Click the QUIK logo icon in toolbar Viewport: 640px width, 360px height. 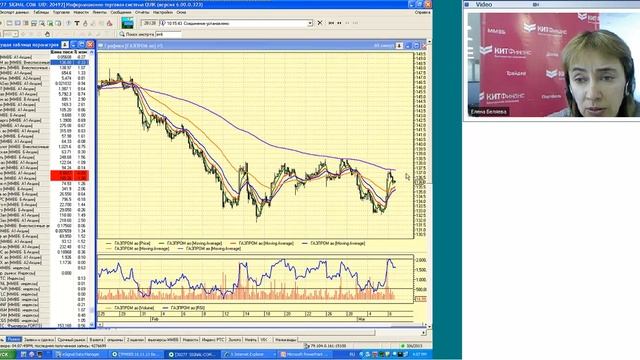click(x=127, y=23)
